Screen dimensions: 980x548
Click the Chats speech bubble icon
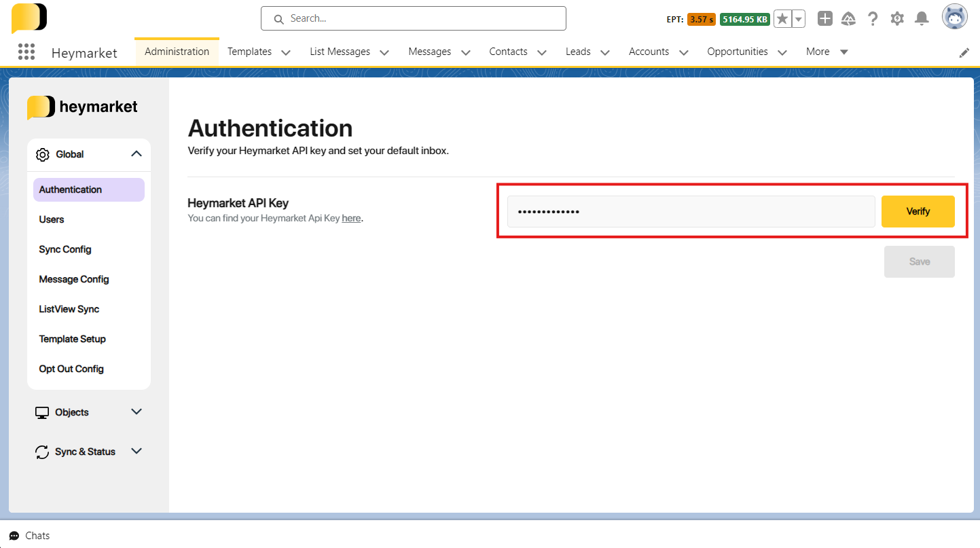coord(14,536)
